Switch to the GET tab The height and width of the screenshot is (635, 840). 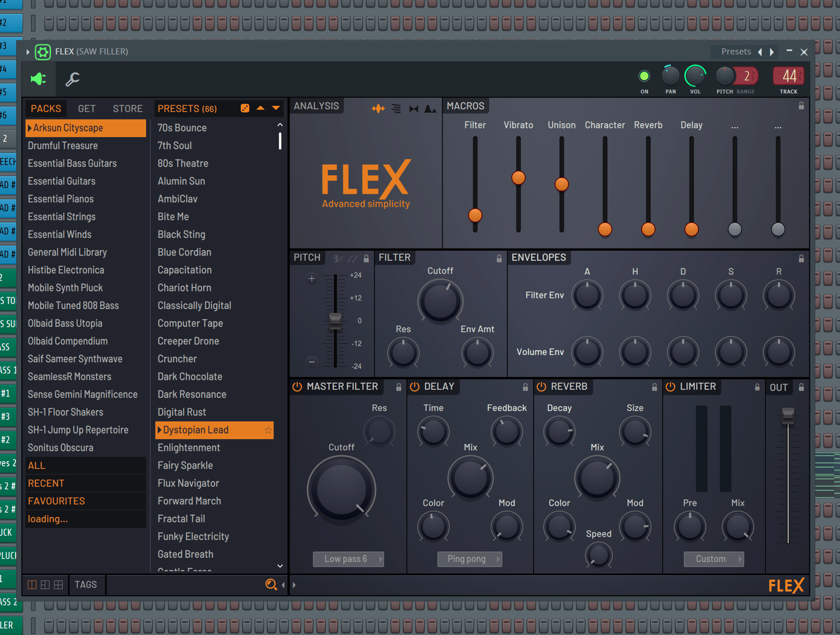(x=87, y=109)
